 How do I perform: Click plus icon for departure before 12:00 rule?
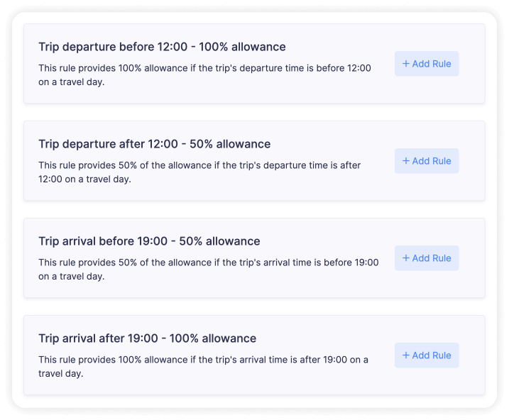(x=406, y=64)
